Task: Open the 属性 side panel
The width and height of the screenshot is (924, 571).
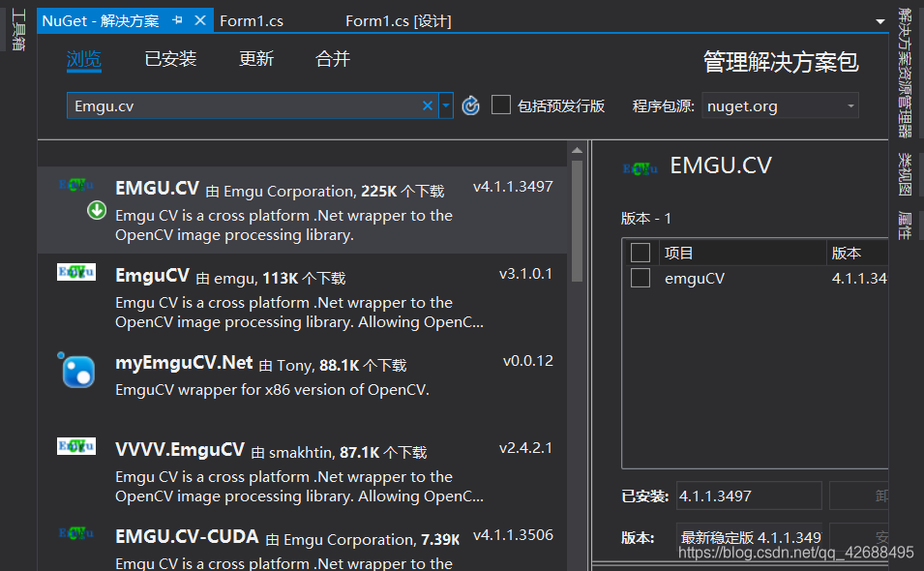Action: 906,225
